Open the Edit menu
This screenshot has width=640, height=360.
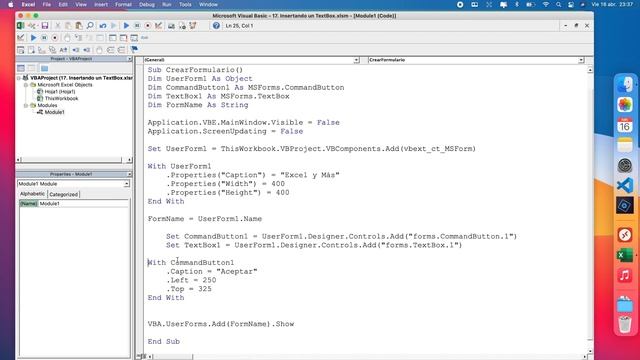tap(63, 4)
